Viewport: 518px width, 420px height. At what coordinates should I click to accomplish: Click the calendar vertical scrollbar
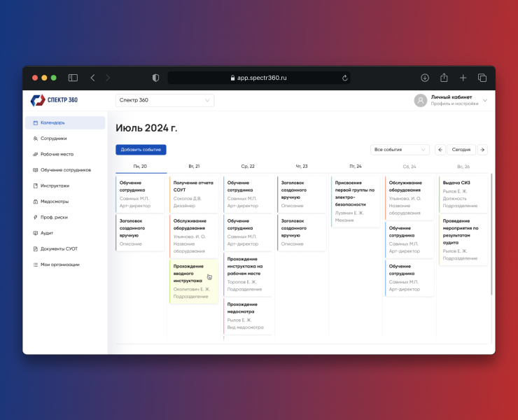[491, 234]
